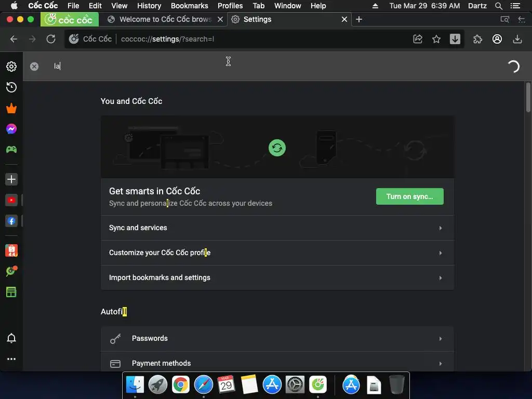Image resolution: width=532 pixels, height=399 pixels.
Task: Open the green game controller icon
Action: (11, 150)
